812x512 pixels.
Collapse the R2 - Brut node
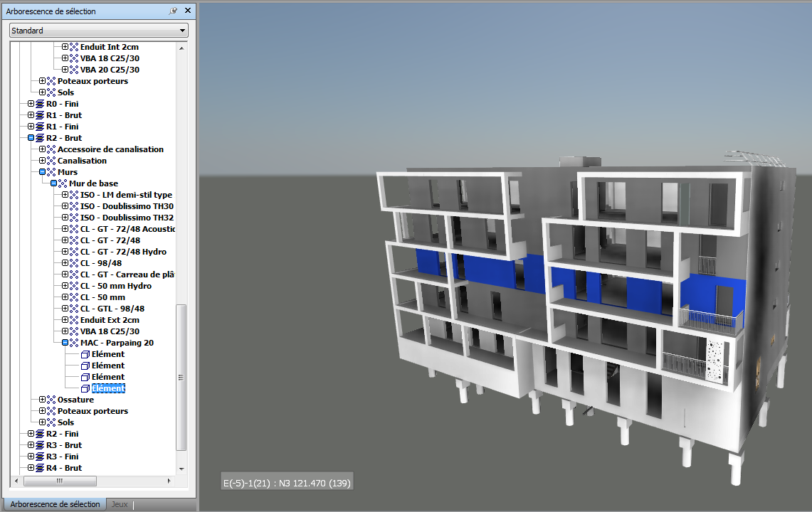pyautogui.click(x=31, y=138)
